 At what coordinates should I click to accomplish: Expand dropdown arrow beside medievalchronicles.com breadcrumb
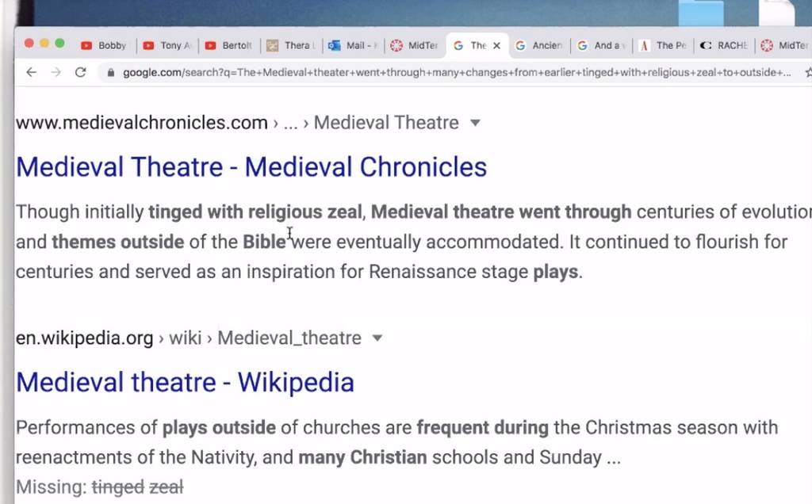click(x=476, y=123)
